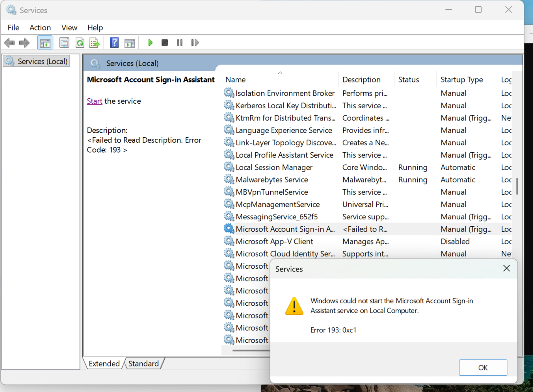The width and height of the screenshot is (533, 392).
Task: Click gear icon of McpManagementService
Action: point(229,204)
